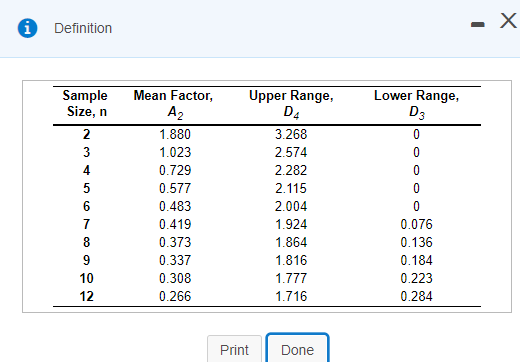The width and height of the screenshot is (520, 362).
Task: Click the Upper Range, D4 header
Action: (291, 104)
